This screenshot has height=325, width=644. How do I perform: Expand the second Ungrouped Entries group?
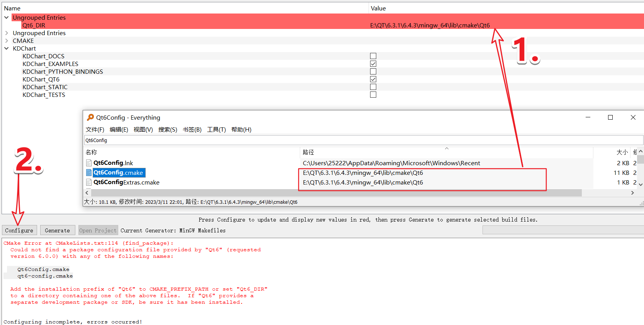(x=7, y=33)
